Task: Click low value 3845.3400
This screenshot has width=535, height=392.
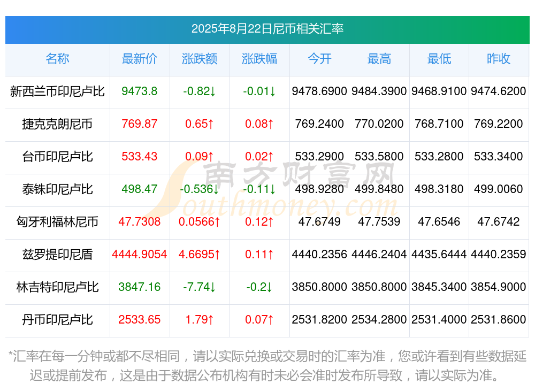Action: [x=439, y=287]
